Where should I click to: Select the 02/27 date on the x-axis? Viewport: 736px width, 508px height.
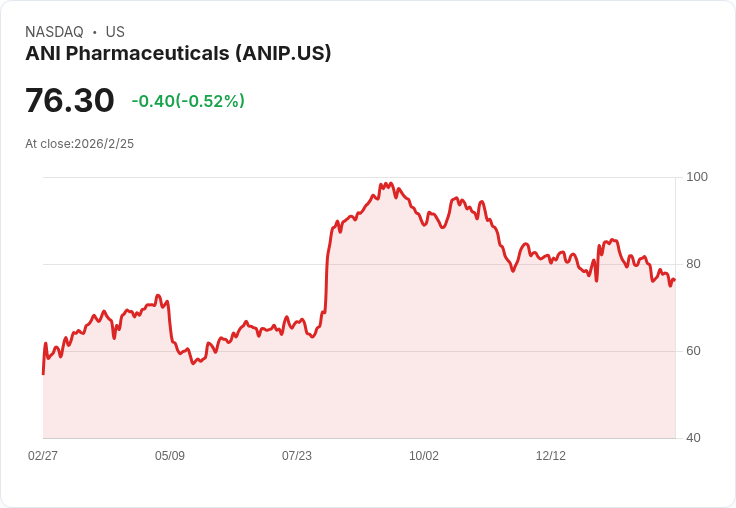43,456
